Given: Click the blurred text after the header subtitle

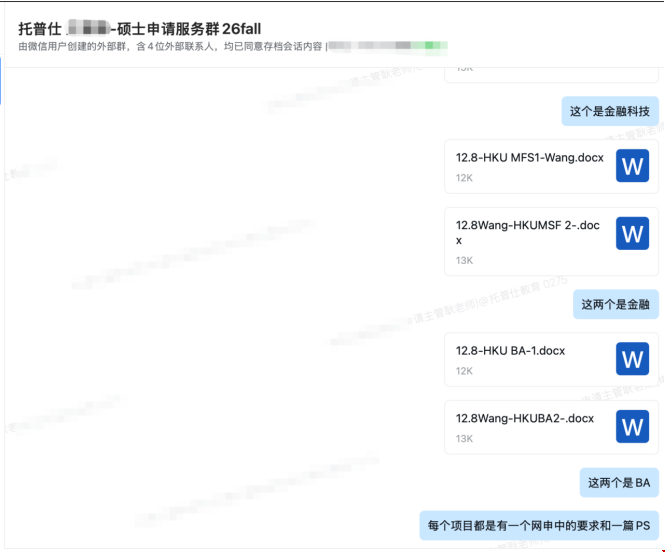Looking at the screenshot, I should 386,46.
